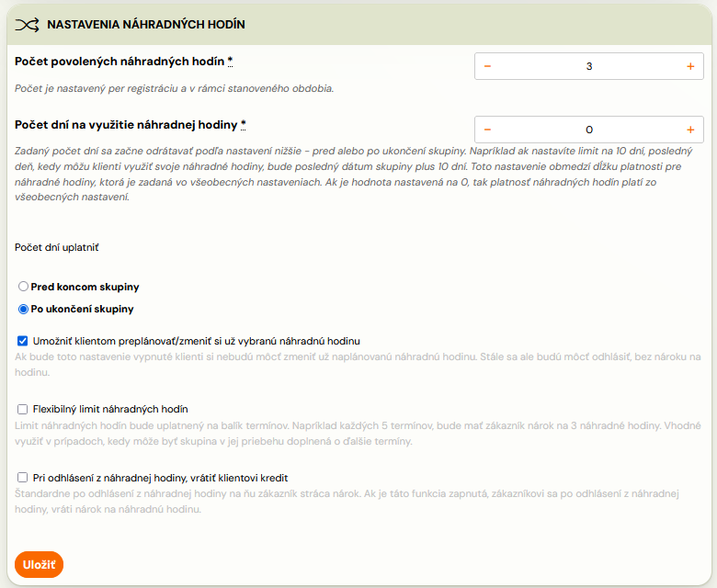The height and width of the screenshot is (588, 717).
Task: Click the label Počet povolených náhradných hodín
Action: pyautogui.click(x=119, y=62)
